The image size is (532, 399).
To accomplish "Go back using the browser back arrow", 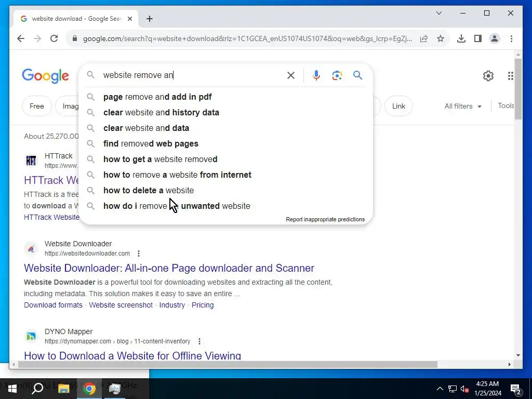I will pos(21,38).
